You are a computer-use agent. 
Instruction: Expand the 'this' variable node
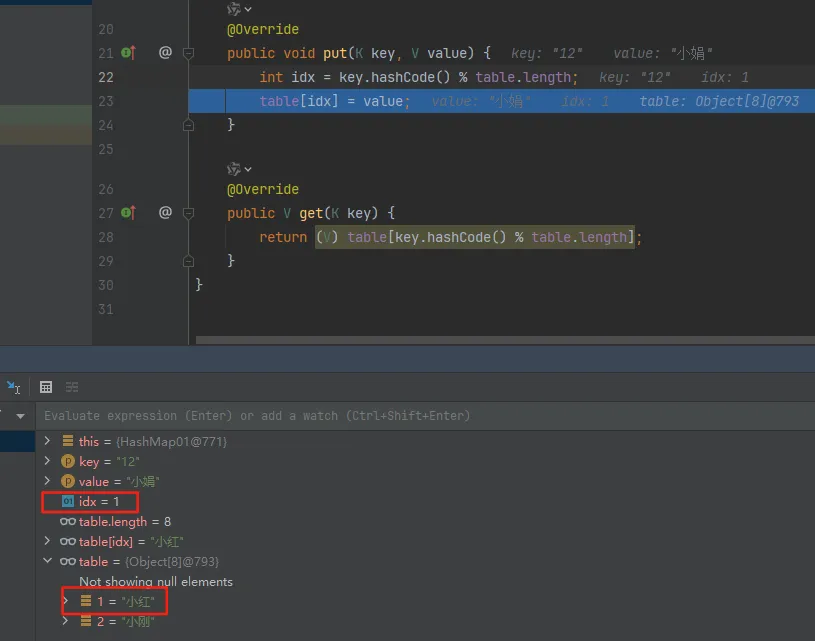click(47, 441)
